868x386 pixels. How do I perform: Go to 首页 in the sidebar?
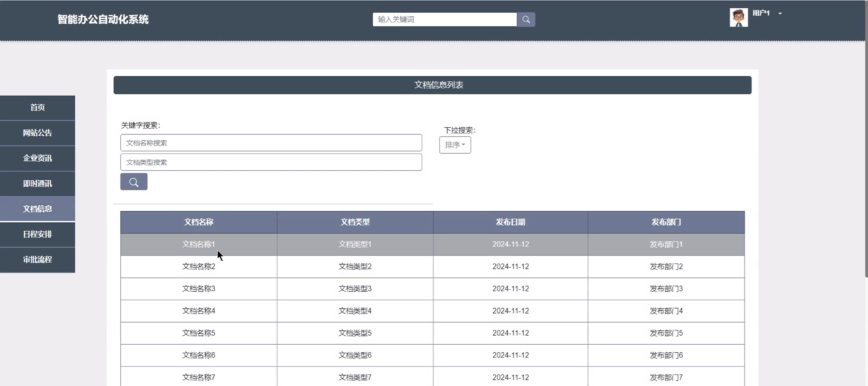pyautogui.click(x=37, y=108)
